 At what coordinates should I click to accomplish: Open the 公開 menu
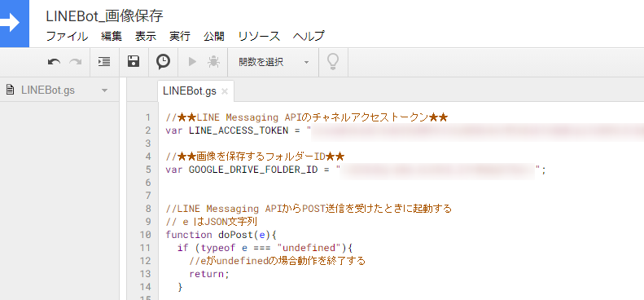[214, 36]
